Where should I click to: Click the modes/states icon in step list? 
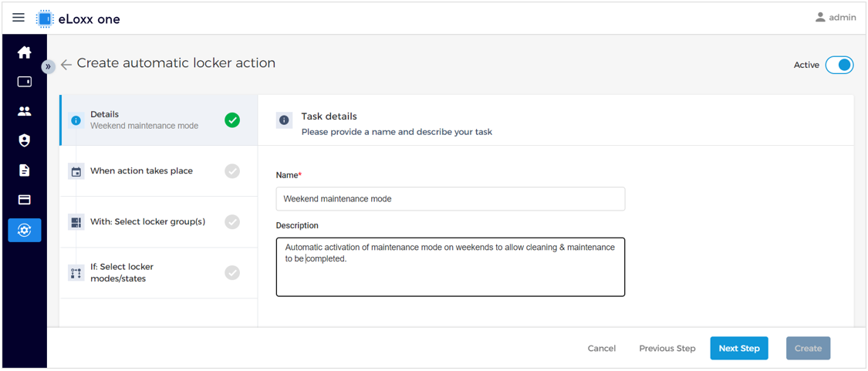pos(76,273)
